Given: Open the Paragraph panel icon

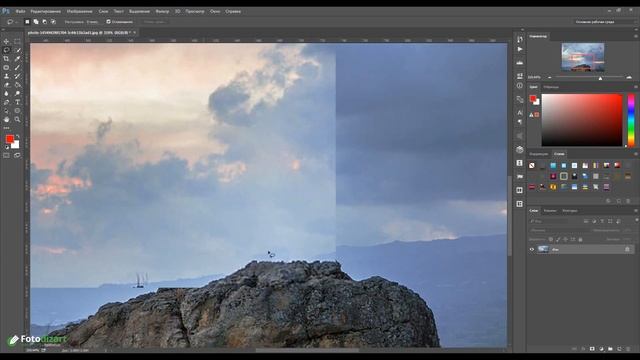Looking at the screenshot, I should coord(520,122).
